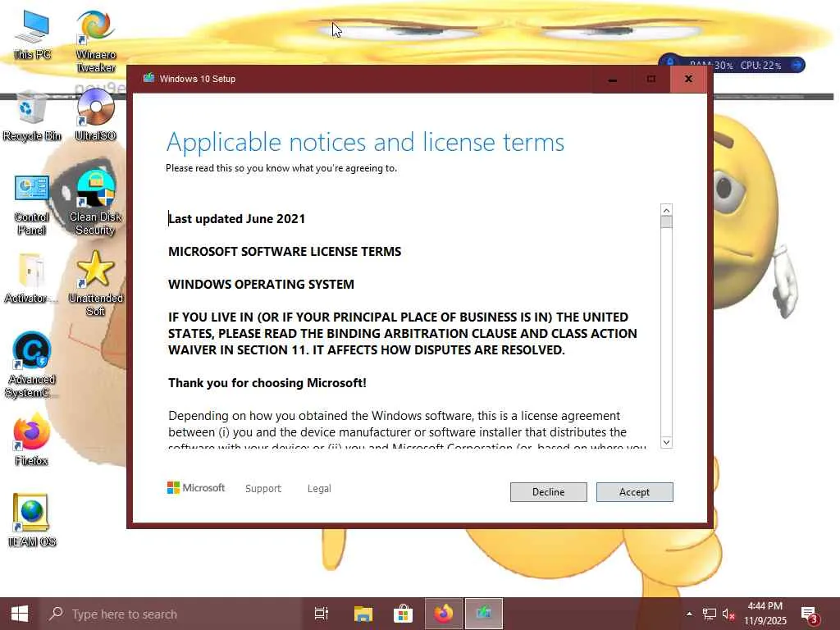
Task: Select the Activator folder icon
Action: click(x=31, y=279)
